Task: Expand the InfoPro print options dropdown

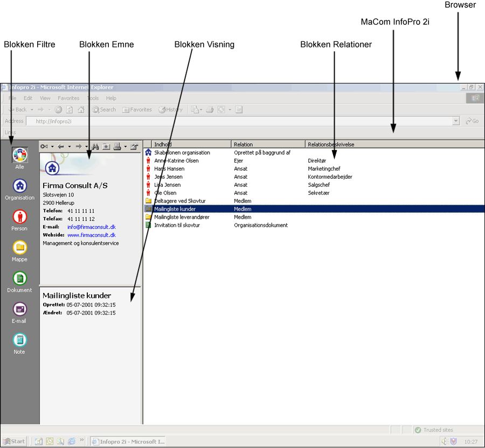Action: click(x=125, y=146)
